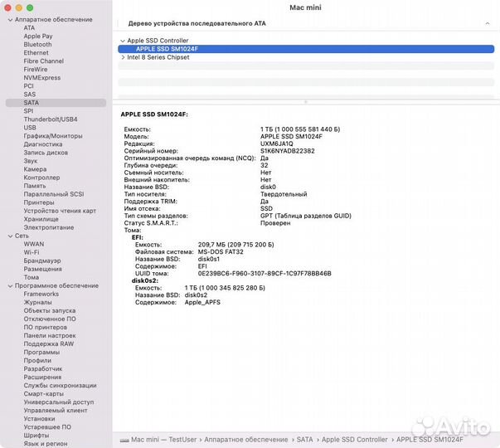Open Поддержка RAW entry
The image size is (500, 448).
pyautogui.click(x=48, y=343)
